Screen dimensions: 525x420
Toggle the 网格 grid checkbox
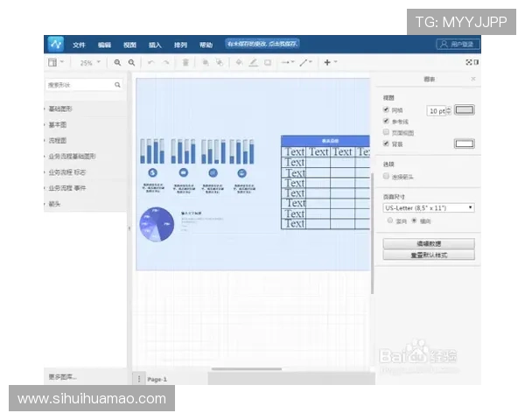387,110
